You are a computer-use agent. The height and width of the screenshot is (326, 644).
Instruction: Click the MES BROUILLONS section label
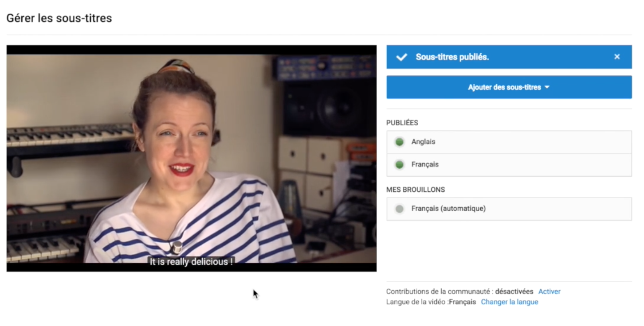415,190
